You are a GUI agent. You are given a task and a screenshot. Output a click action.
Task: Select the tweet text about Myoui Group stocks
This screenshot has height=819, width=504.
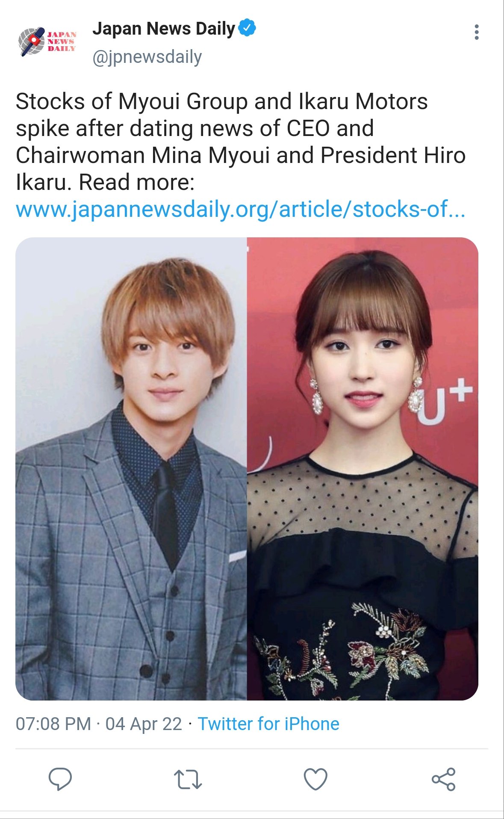[x=241, y=142]
